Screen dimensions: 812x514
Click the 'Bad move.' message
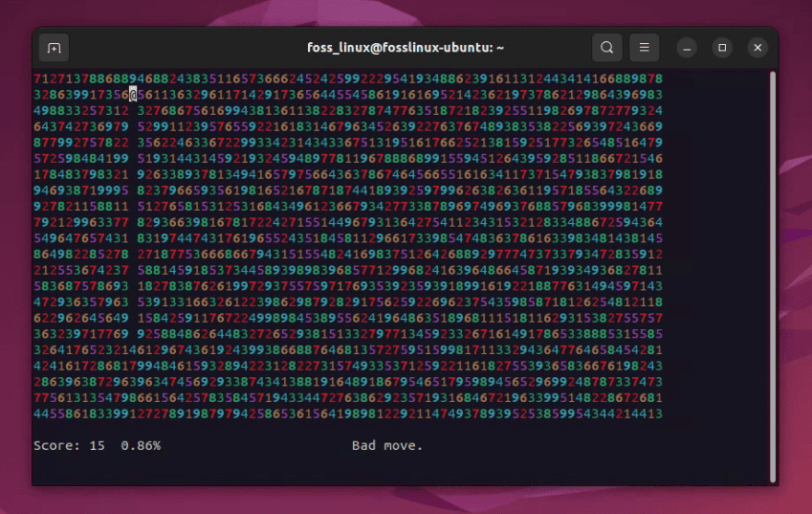pos(387,446)
